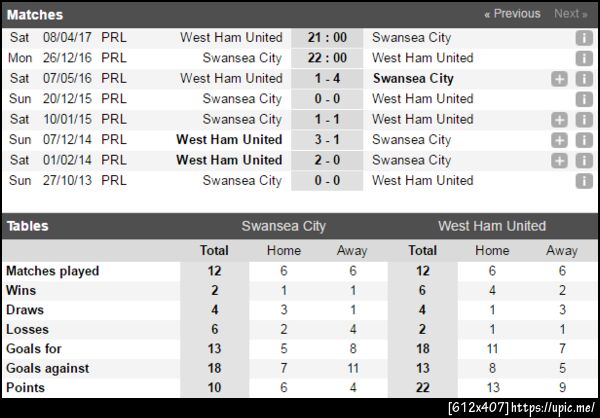Select bold West Ham United in 07/12/14 match

tap(229, 140)
